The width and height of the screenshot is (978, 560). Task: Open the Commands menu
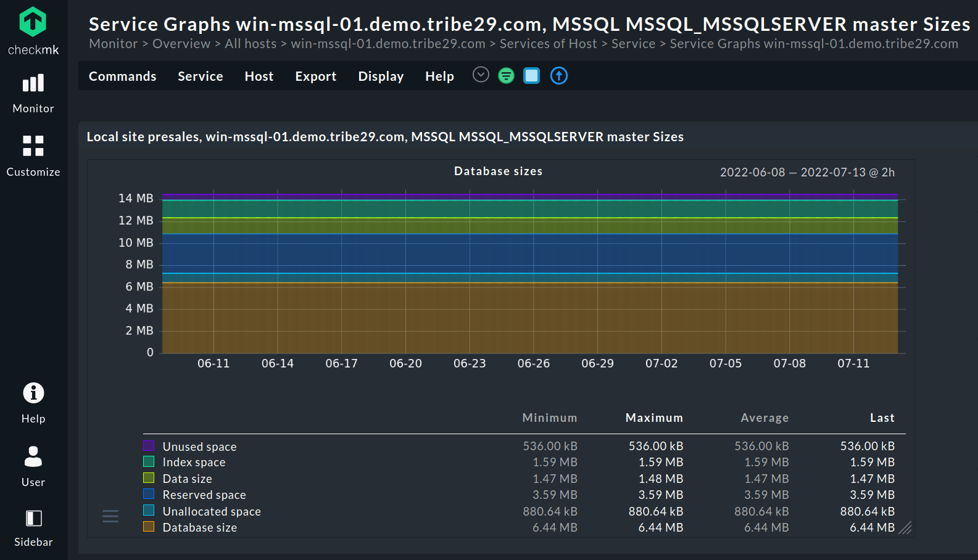coord(123,76)
